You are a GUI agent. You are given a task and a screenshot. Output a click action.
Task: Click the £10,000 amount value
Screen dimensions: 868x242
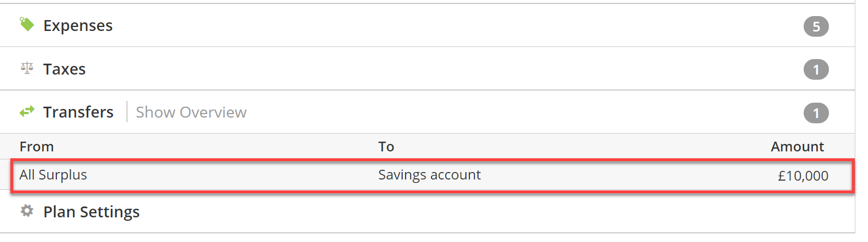coord(803,176)
